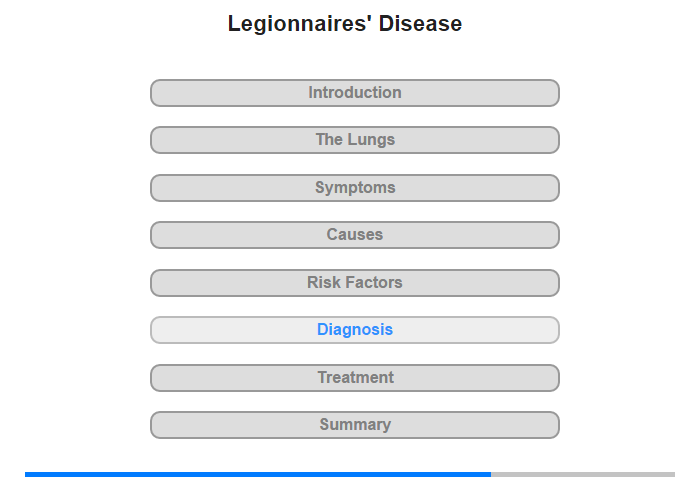Go to the Treatment section
The width and height of the screenshot is (700, 480).
pyautogui.click(x=354, y=378)
